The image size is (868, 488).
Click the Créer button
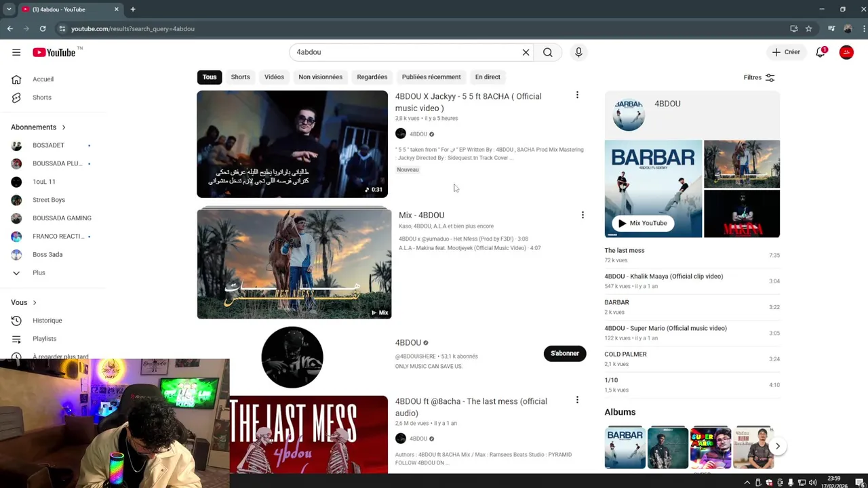coord(786,52)
